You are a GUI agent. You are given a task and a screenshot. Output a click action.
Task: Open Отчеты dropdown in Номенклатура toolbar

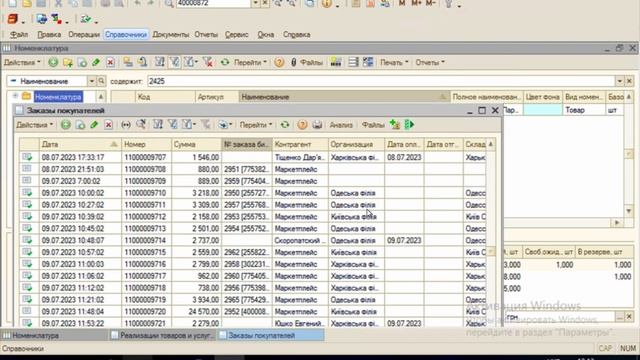pos(430,62)
